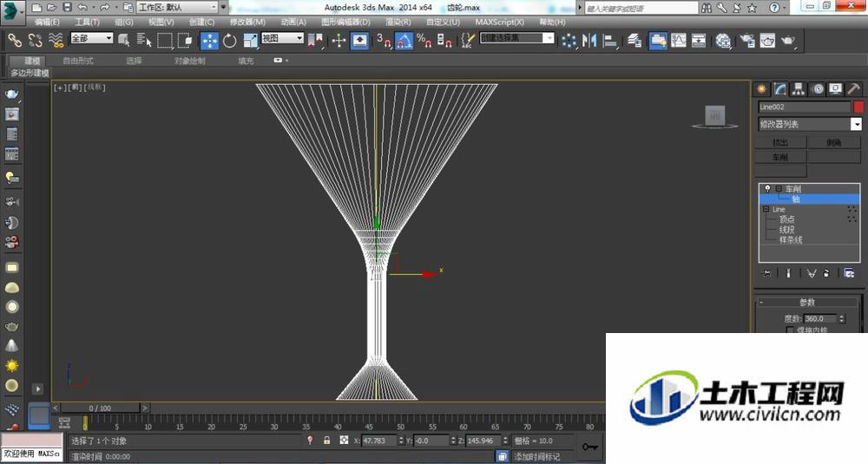The image size is (868, 464).
Task: Open Select by Name list tool
Action: [x=144, y=41]
